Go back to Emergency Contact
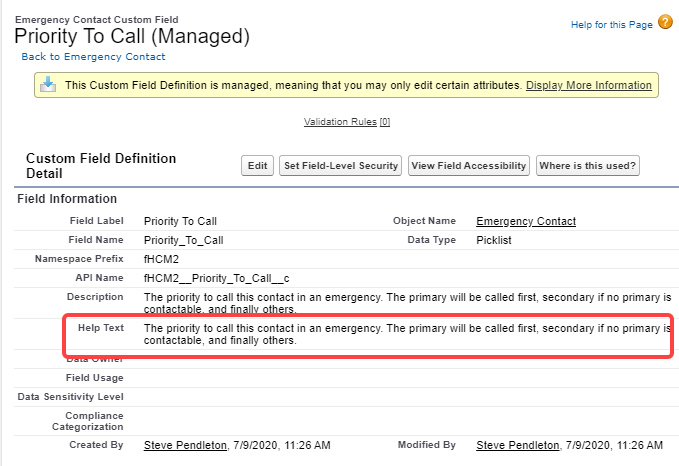679x466 pixels. tap(93, 58)
